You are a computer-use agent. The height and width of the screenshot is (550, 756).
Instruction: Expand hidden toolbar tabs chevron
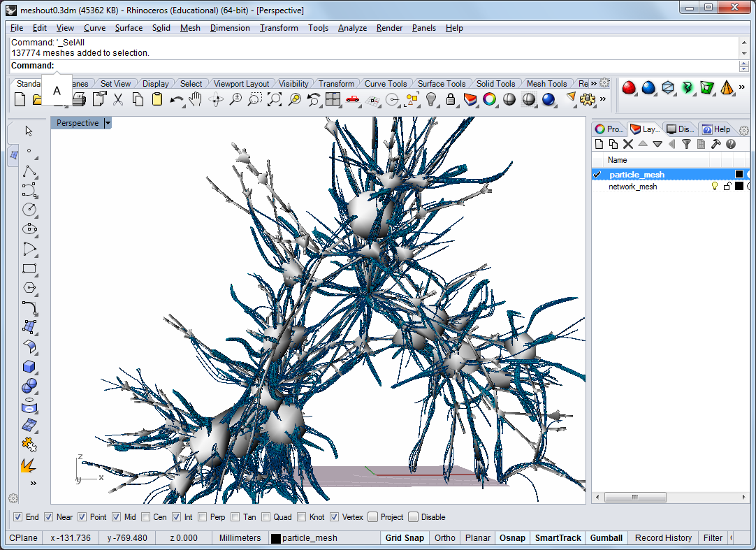tap(593, 83)
